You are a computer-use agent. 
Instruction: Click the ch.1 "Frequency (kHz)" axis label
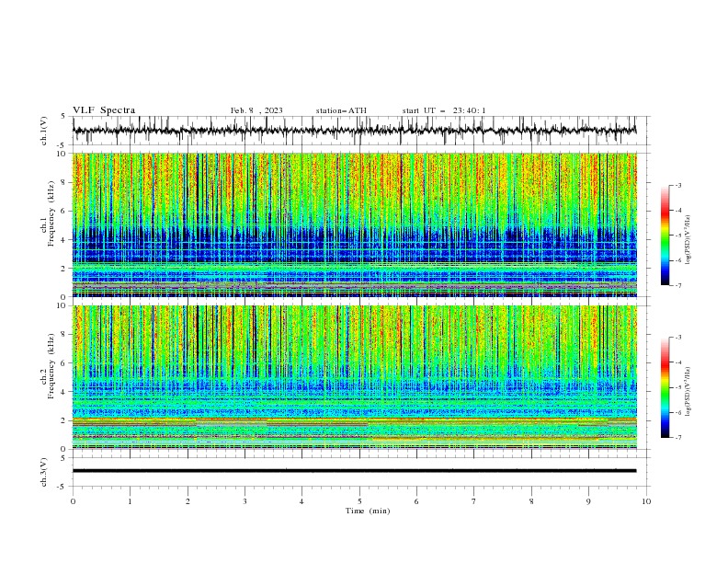51,213
